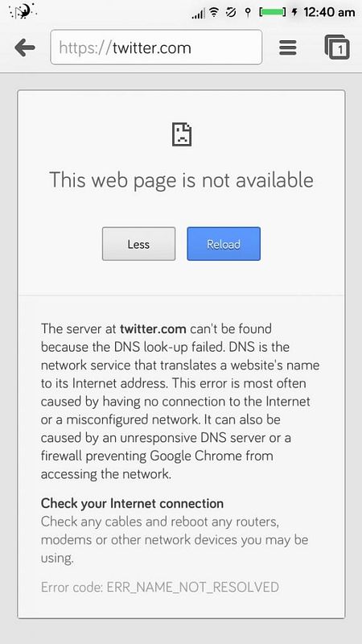Click the blue Reload button
Viewport: 362px width, 644px height.
[224, 244]
